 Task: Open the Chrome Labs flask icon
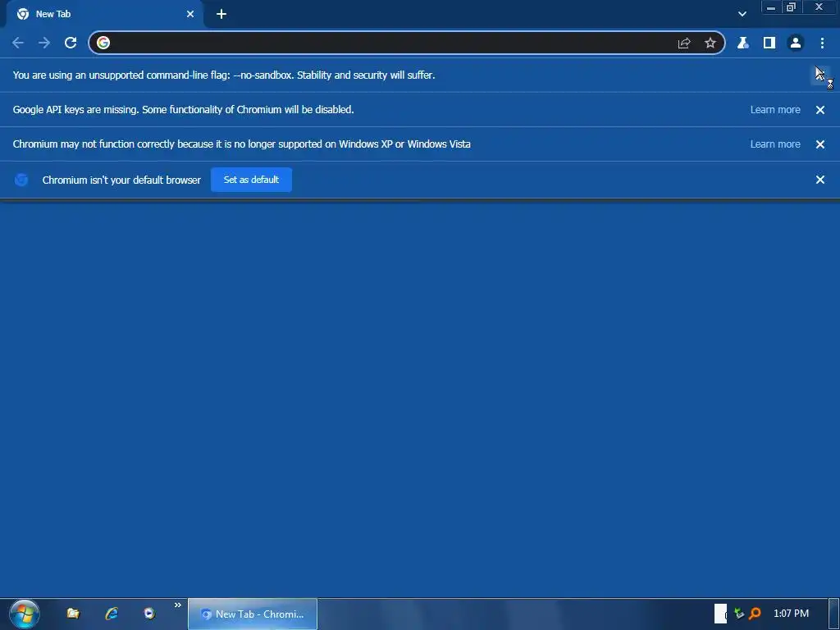[x=742, y=43]
